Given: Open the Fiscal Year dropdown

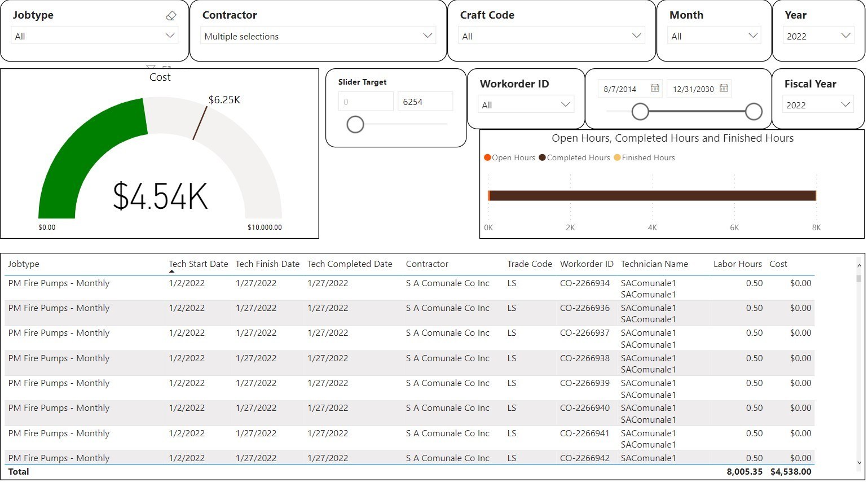Looking at the screenshot, I should coord(845,104).
